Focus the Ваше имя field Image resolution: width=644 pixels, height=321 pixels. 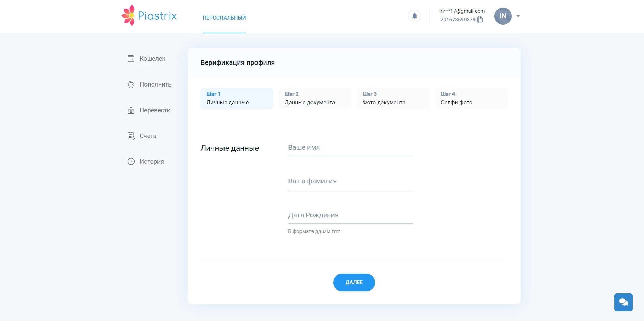tap(350, 148)
